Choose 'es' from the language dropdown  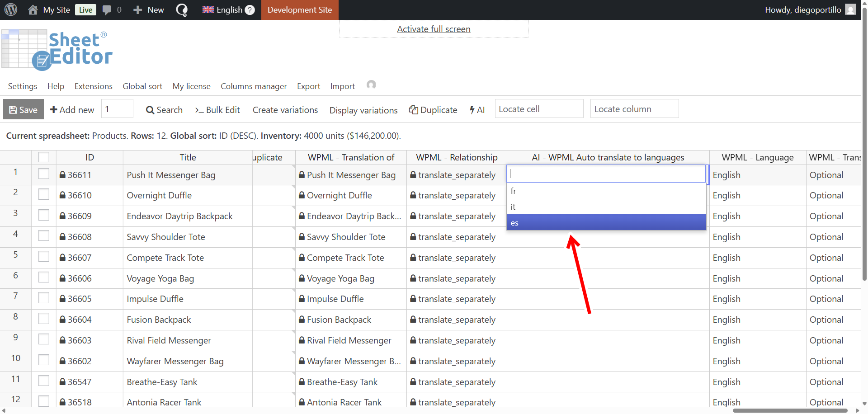[x=606, y=223]
